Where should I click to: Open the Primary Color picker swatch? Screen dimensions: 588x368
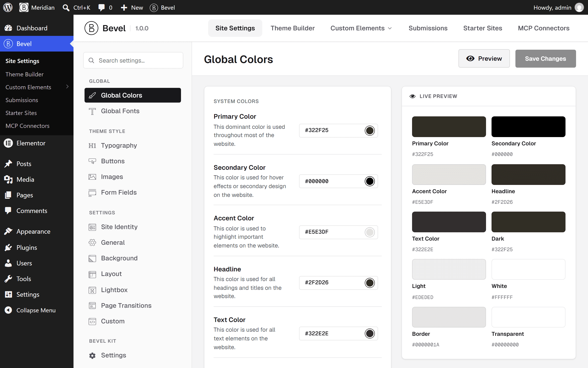pyautogui.click(x=370, y=130)
